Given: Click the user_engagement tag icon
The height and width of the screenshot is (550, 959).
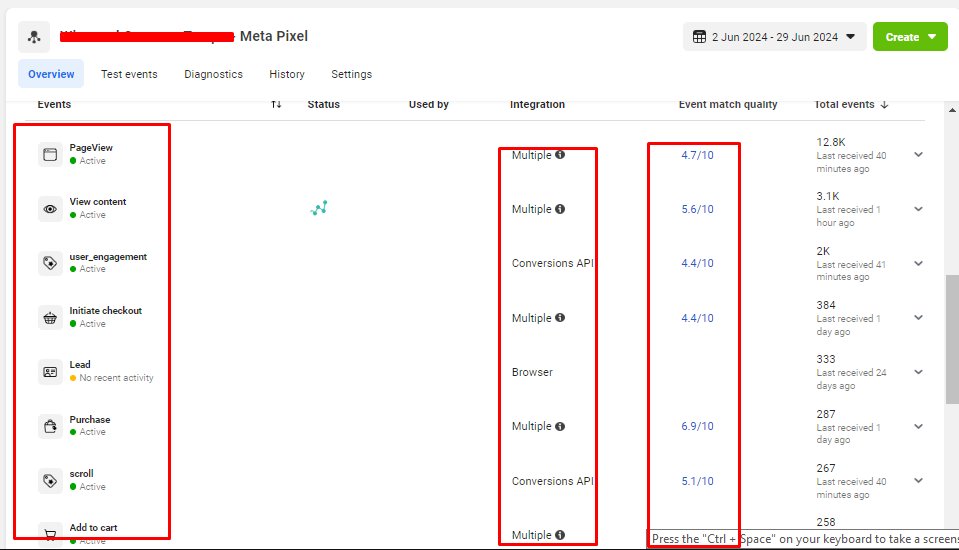Looking at the screenshot, I should (x=50, y=263).
